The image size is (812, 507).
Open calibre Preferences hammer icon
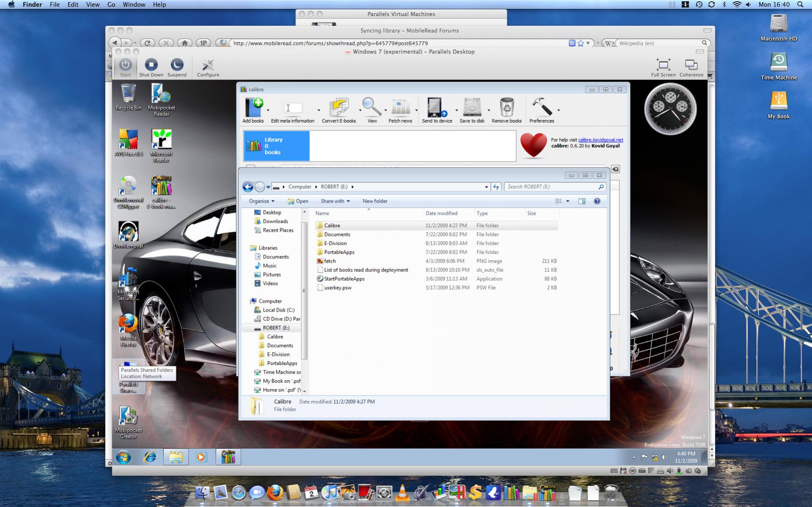(x=541, y=108)
